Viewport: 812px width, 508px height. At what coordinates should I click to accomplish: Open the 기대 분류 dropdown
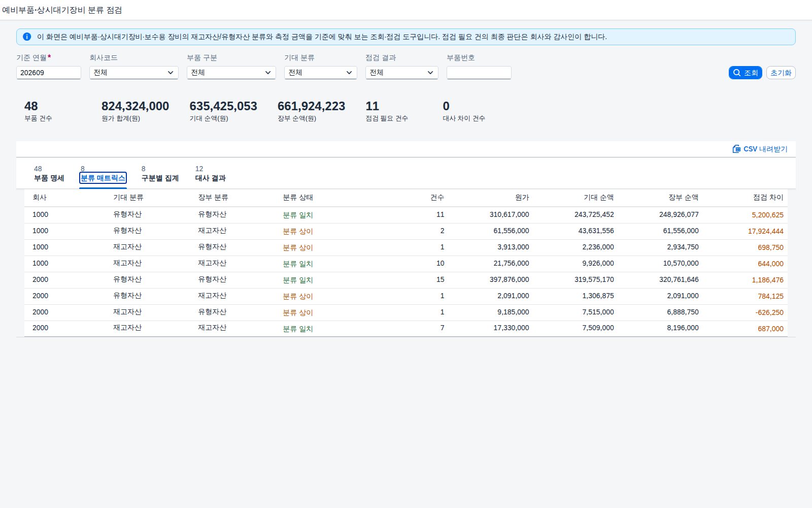321,73
